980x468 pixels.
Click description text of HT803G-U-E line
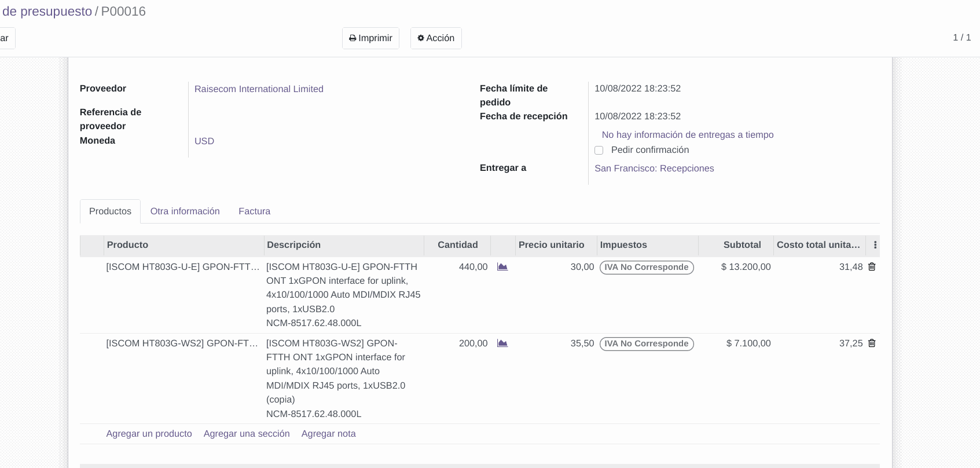(343, 295)
